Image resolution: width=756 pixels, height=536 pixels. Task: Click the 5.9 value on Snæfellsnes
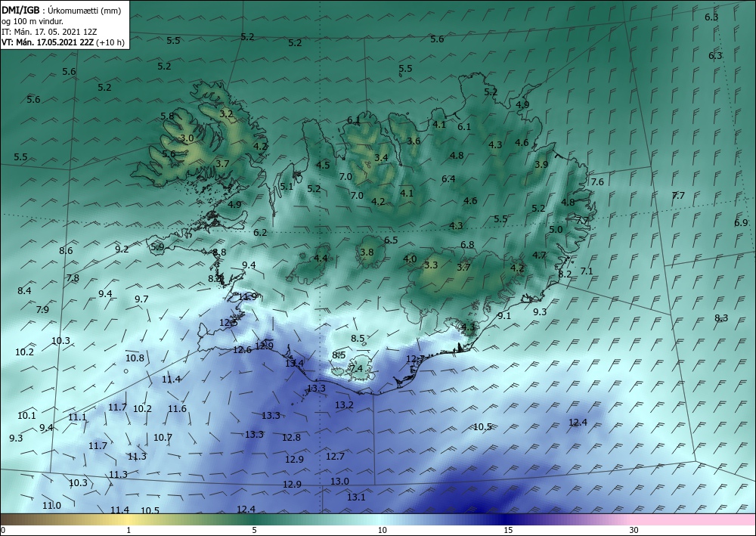(x=157, y=247)
